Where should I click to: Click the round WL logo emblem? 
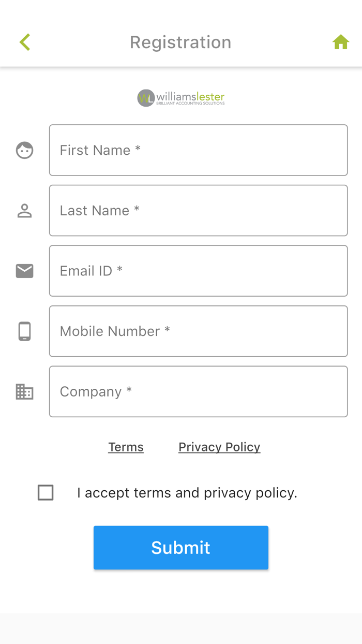pos(146,97)
